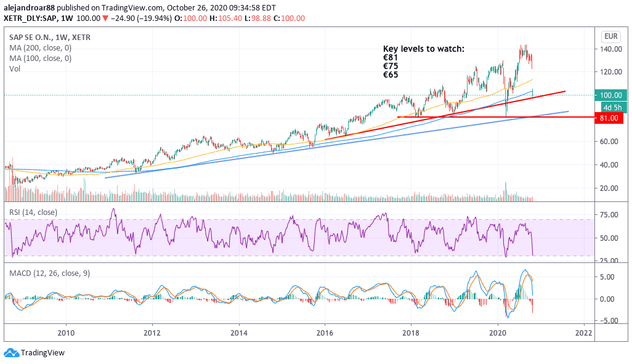The image size is (632, 364).
Task: Click the MACD (12, 26, close, 9) label
Action: pyautogui.click(x=49, y=273)
